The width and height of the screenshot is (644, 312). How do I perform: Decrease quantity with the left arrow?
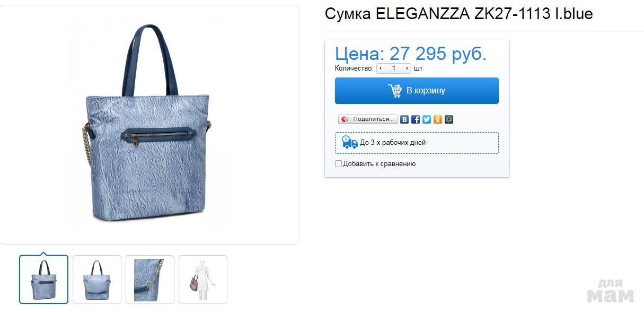pos(380,68)
